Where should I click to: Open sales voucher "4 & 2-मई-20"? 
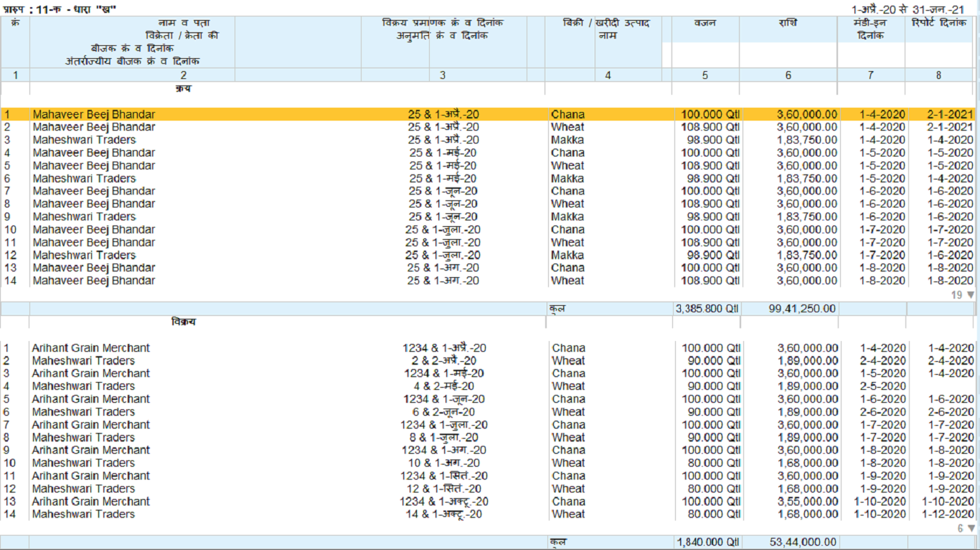click(443, 386)
